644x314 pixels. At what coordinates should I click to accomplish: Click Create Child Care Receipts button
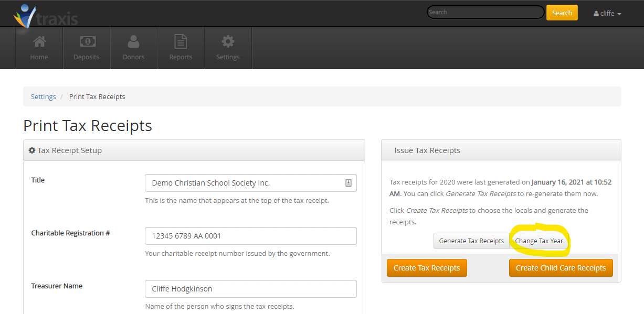[x=561, y=268]
